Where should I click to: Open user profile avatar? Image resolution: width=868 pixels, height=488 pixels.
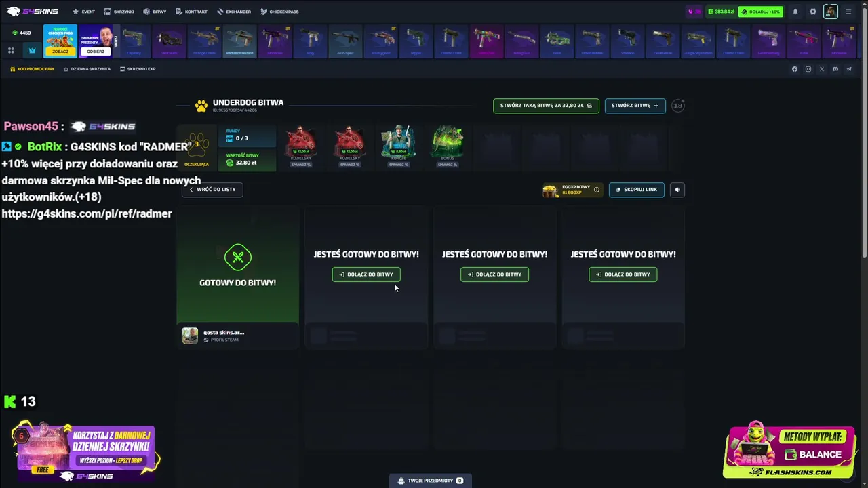click(x=831, y=12)
